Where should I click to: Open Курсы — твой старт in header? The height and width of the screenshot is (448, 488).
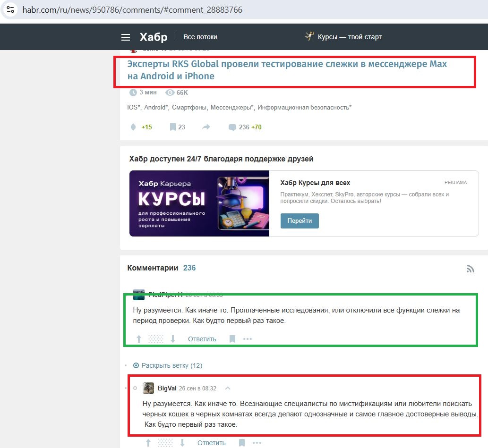[x=349, y=37]
